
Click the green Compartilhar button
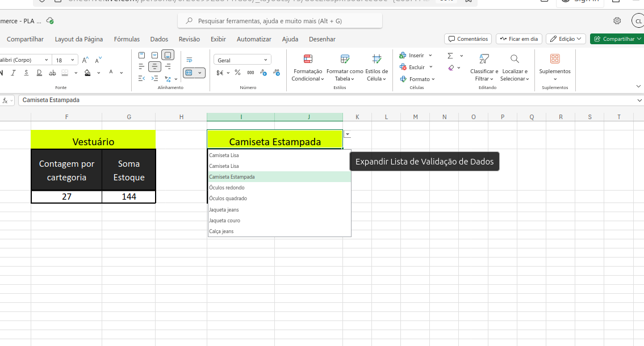click(617, 39)
